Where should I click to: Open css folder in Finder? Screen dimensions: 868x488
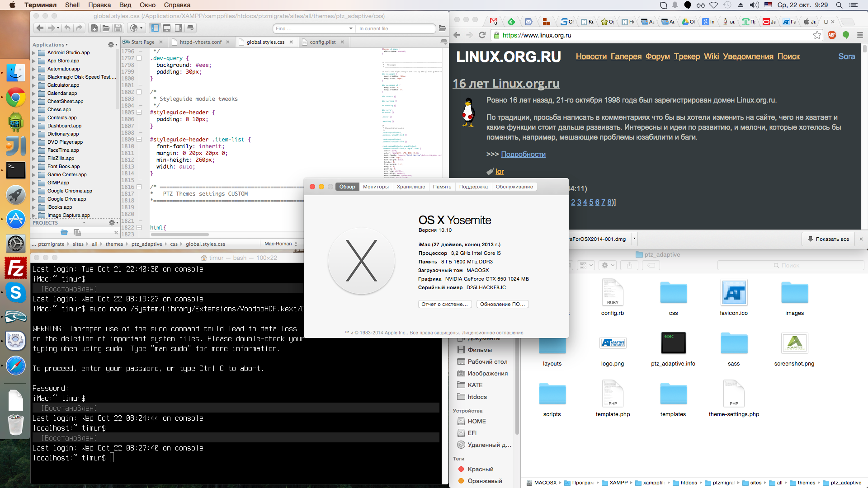pyautogui.click(x=673, y=297)
